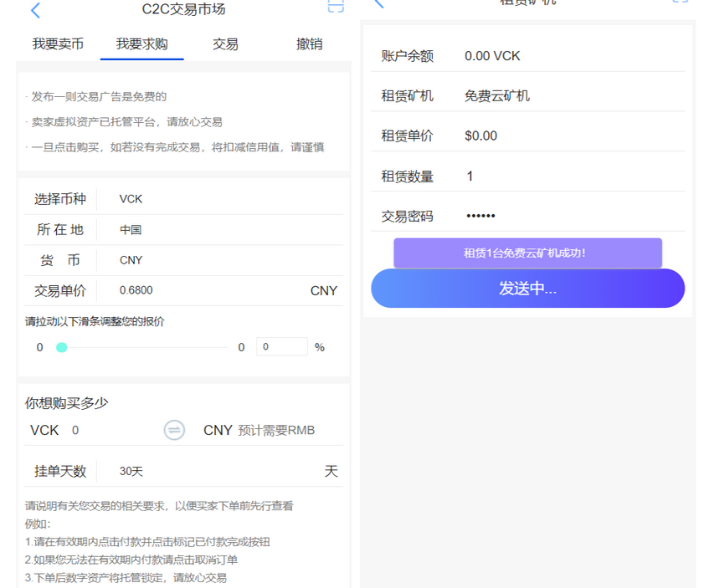
Task: Click the 租赁1台免费云矿机成功 notice banner
Action: coord(527,253)
